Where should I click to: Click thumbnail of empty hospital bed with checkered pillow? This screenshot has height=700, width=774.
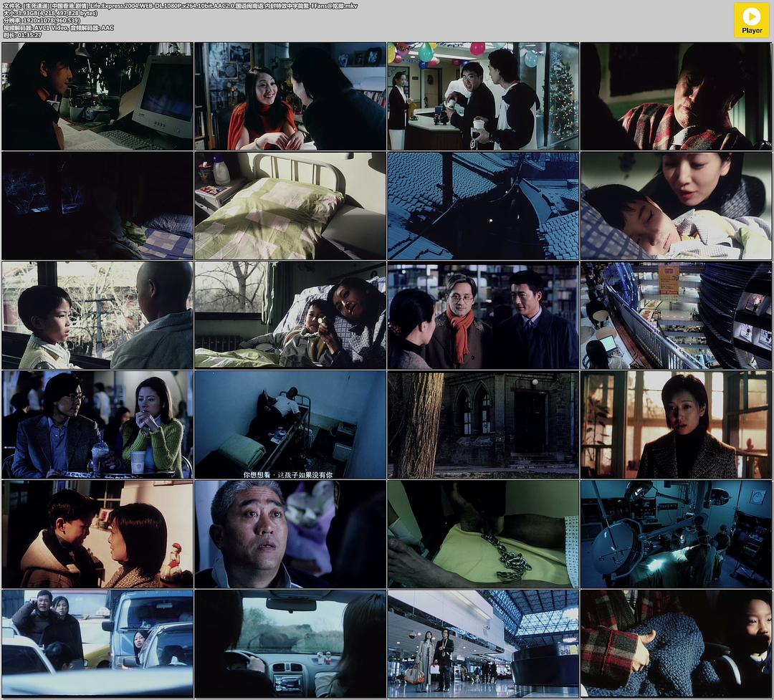click(290, 206)
